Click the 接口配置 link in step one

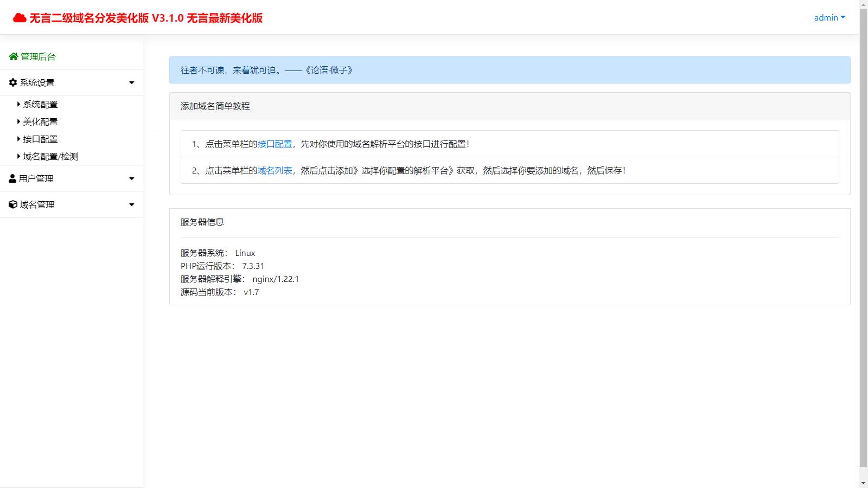pos(275,144)
